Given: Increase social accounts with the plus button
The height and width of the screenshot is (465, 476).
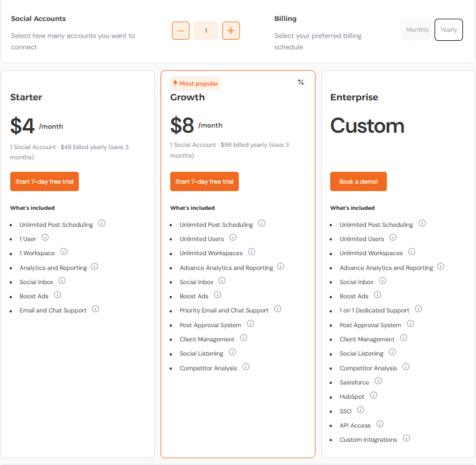Looking at the screenshot, I should (x=231, y=31).
